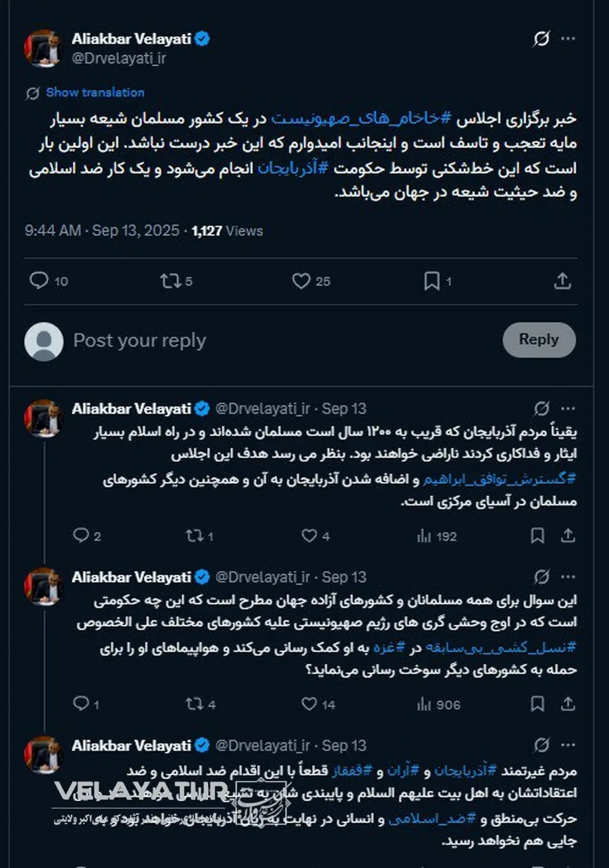Like the main post with 25 likes
The image size is (609, 868).
(x=301, y=281)
